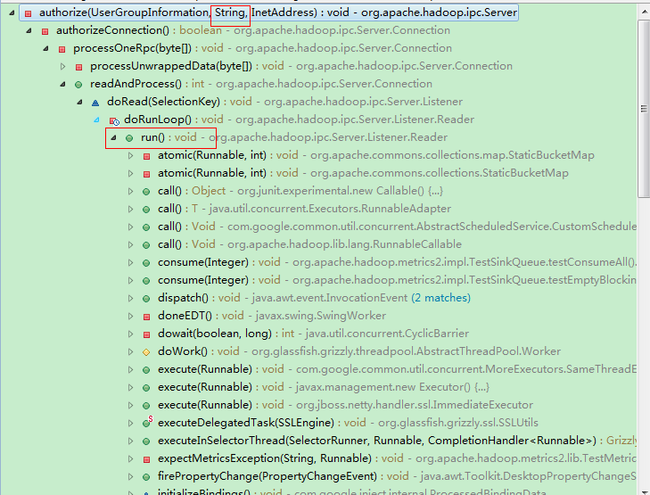Click the blue triangle icon of doRead(SelectionKey)

tap(95, 102)
